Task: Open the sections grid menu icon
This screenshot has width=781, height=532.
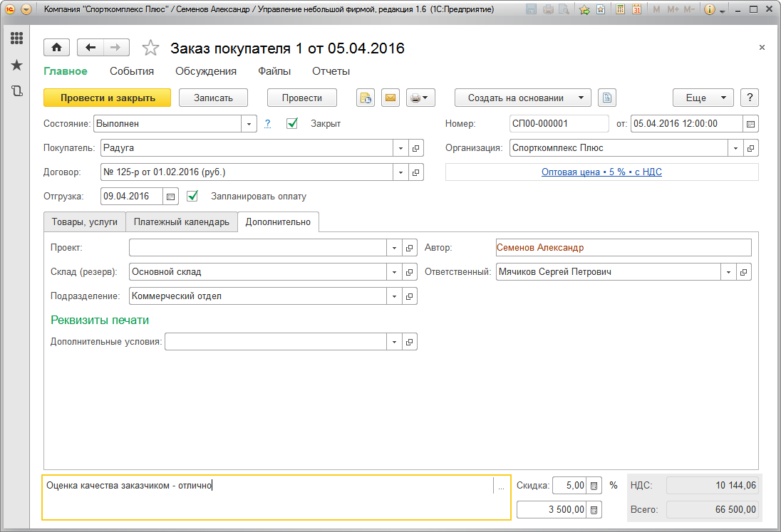Action: click(16, 38)
